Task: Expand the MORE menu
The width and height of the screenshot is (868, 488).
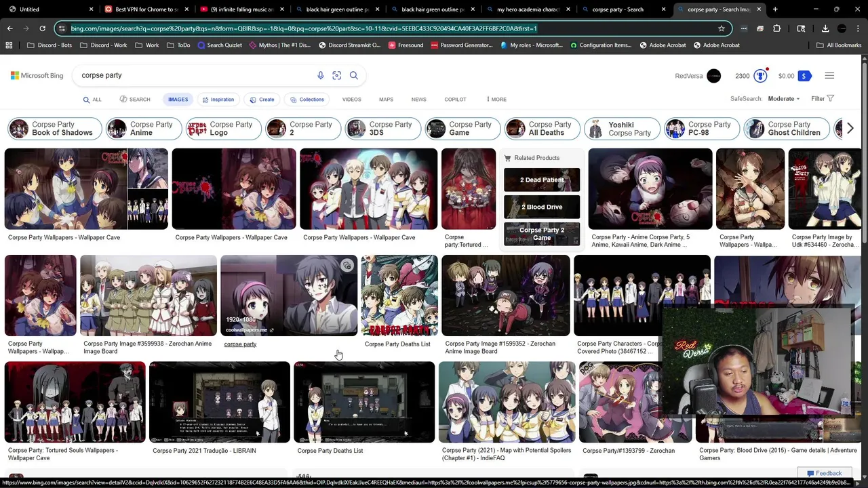Action: (x=496, y=100)
